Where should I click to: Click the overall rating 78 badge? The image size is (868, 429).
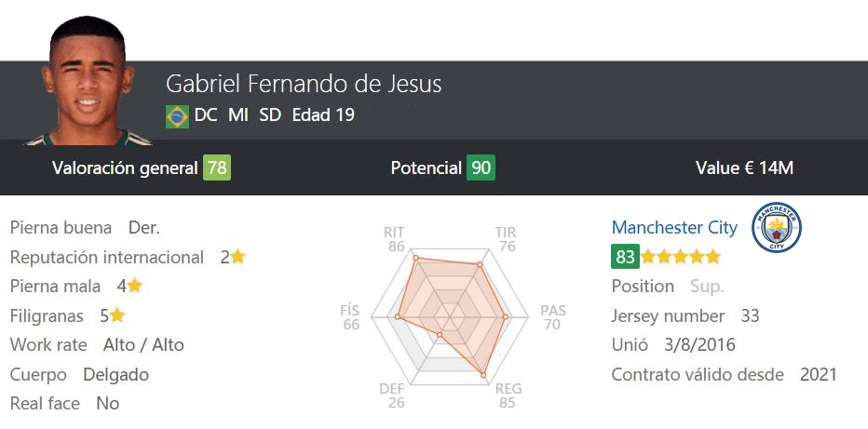[x=217, y=168]
